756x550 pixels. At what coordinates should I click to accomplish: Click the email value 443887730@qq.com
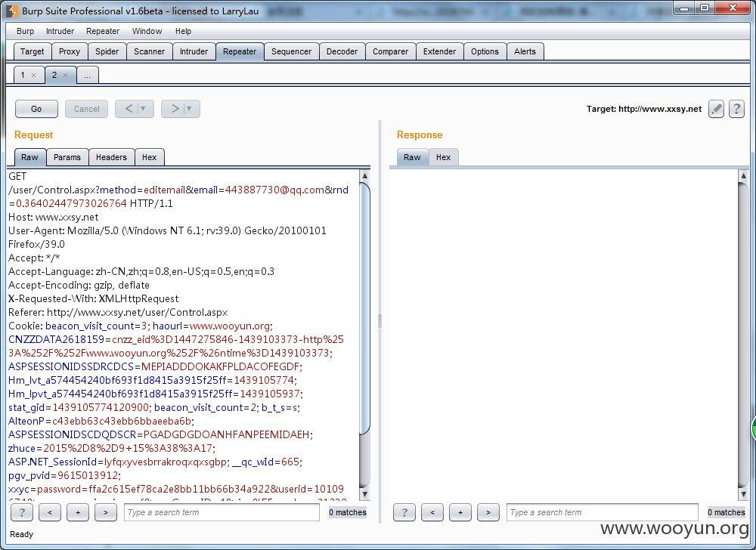274,190
